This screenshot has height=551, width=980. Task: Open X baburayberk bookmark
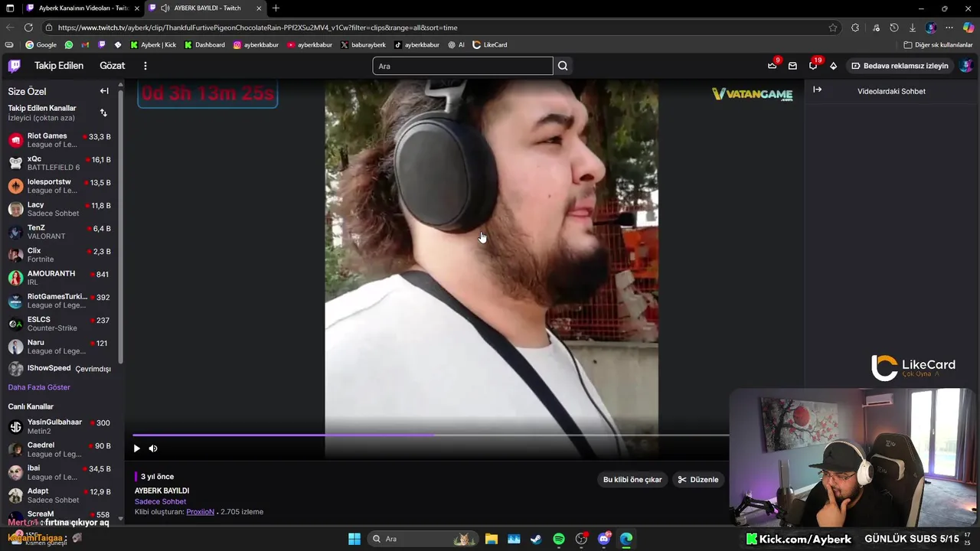tap(363, 45)
